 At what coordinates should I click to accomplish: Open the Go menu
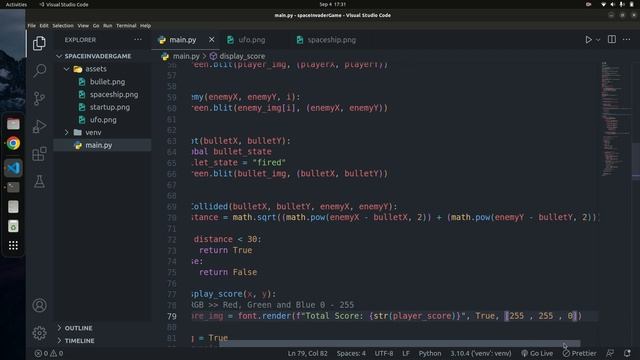coord(96,25)
